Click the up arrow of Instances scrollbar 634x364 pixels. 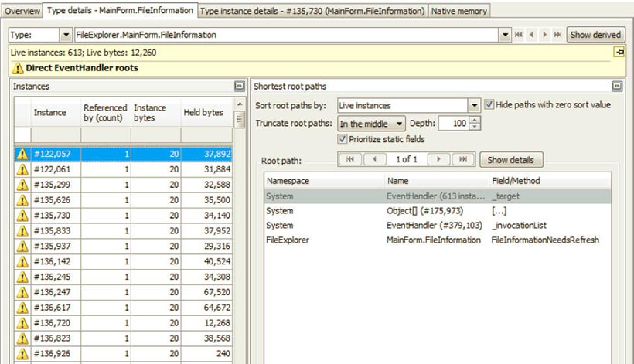coord(240,104)
